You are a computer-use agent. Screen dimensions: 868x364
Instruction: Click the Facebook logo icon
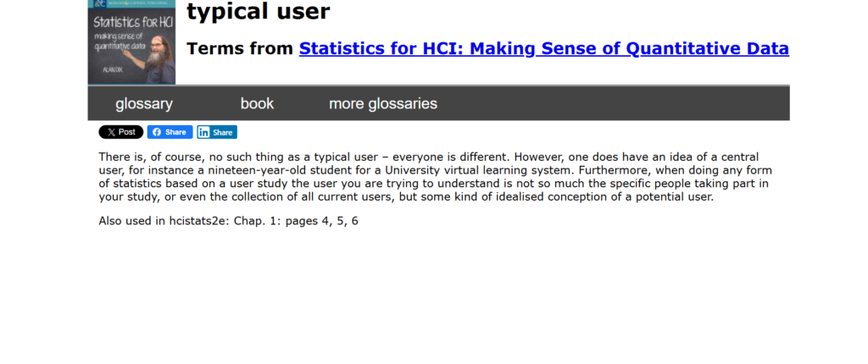pos(156,132)
